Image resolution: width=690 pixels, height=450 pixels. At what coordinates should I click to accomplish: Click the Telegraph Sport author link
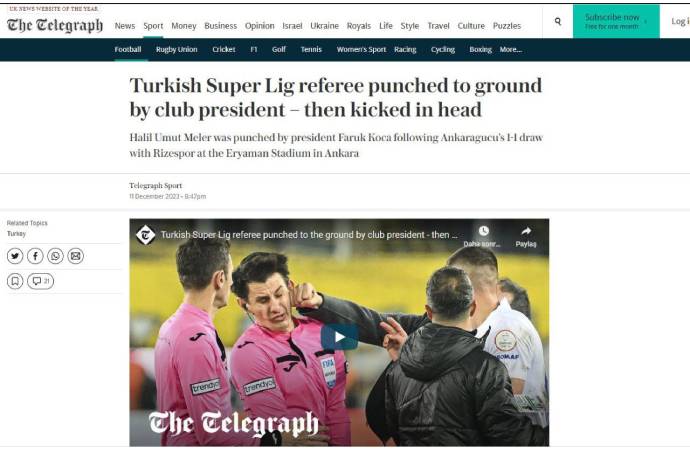(x=155, y=186)
